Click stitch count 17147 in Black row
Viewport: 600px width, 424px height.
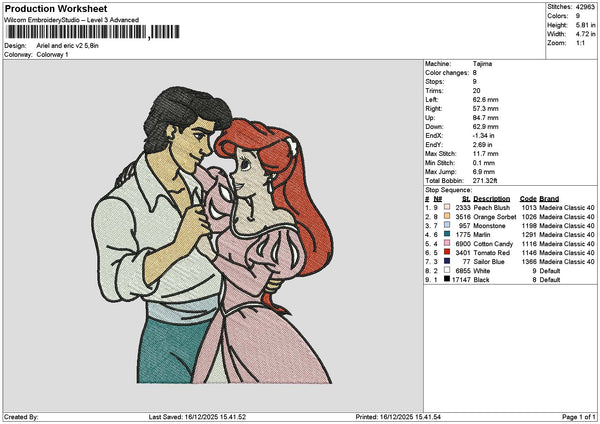[461, 280]
